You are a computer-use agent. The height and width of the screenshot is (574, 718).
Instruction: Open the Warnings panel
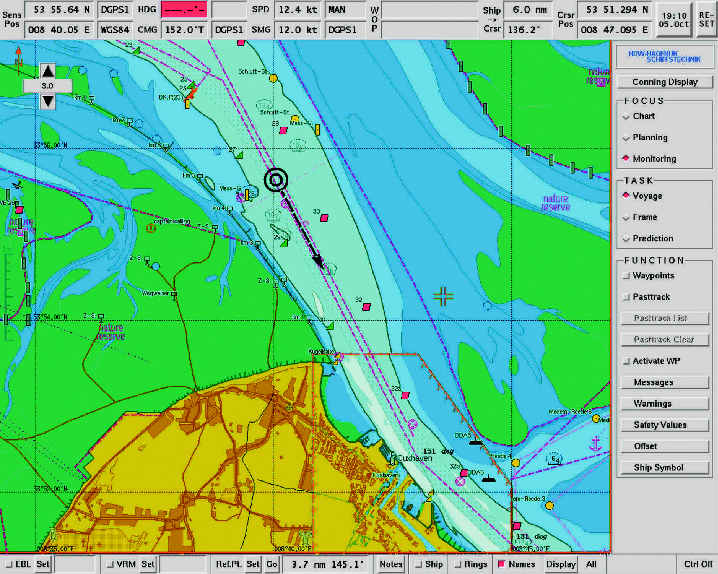[x=665, y=404]
